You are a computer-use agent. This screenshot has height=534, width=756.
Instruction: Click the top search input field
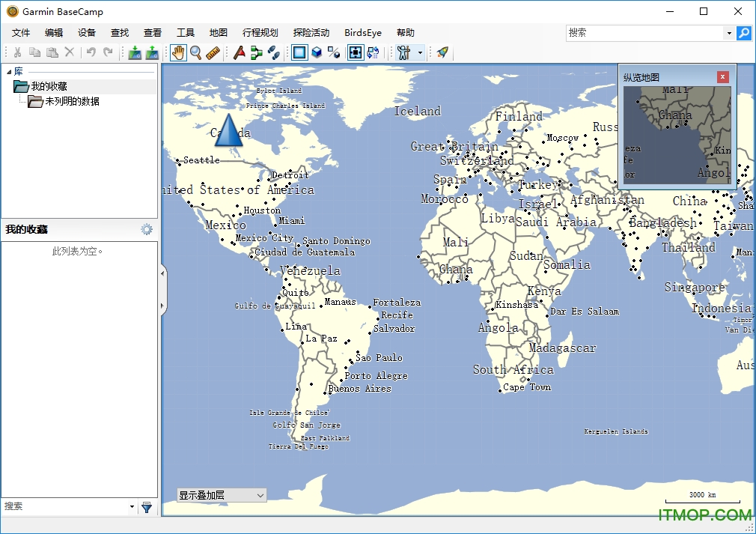pos(644,33)
